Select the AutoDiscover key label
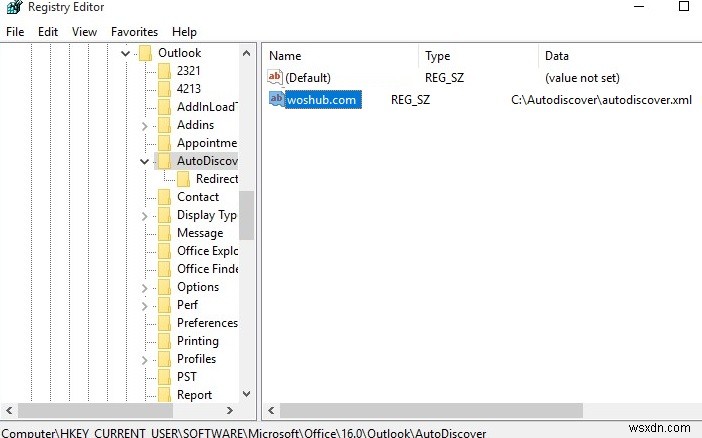Image resolution: width=702 pixels, height=438 pixels. [x=207, y=161]
